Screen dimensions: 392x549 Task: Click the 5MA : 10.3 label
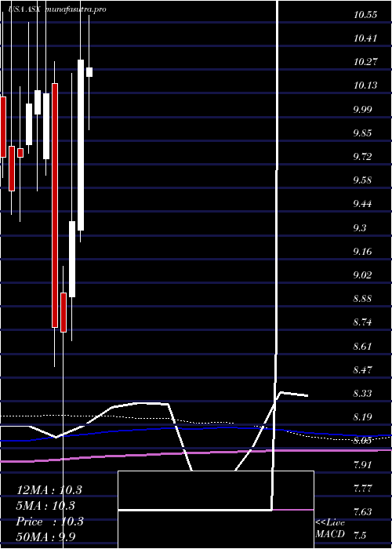(x=45, y=506)
